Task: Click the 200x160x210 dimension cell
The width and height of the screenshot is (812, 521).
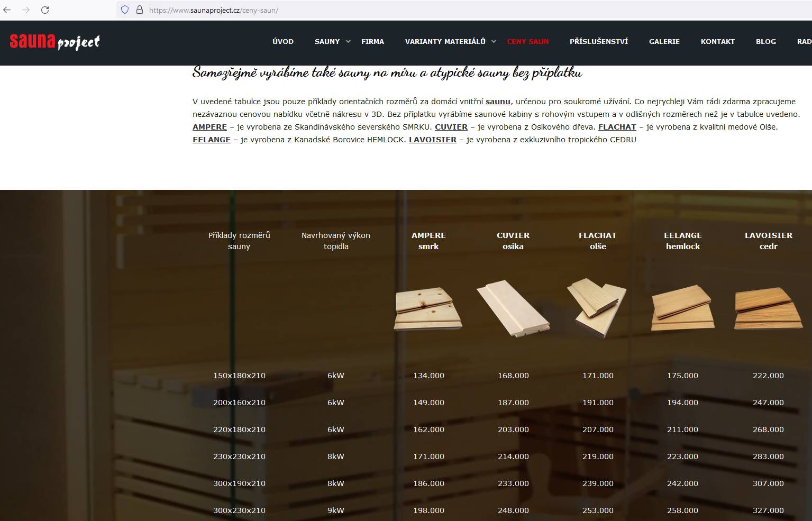Action: (x=239, y=403)
